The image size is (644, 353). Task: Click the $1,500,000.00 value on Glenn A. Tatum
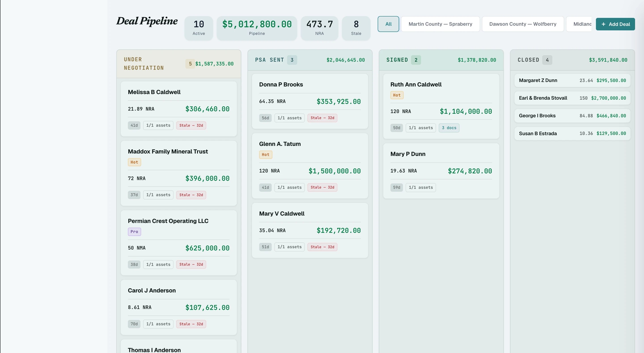pos(335,171)
